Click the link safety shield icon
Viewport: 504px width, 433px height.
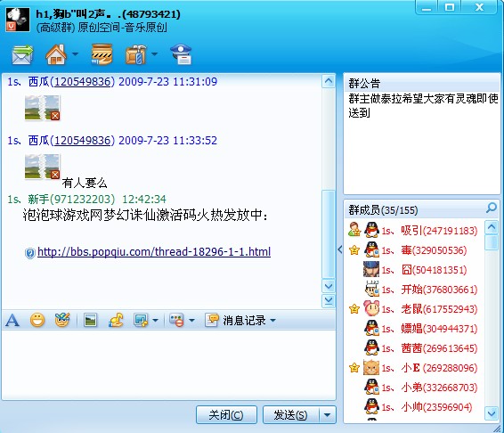pos(29,253)
